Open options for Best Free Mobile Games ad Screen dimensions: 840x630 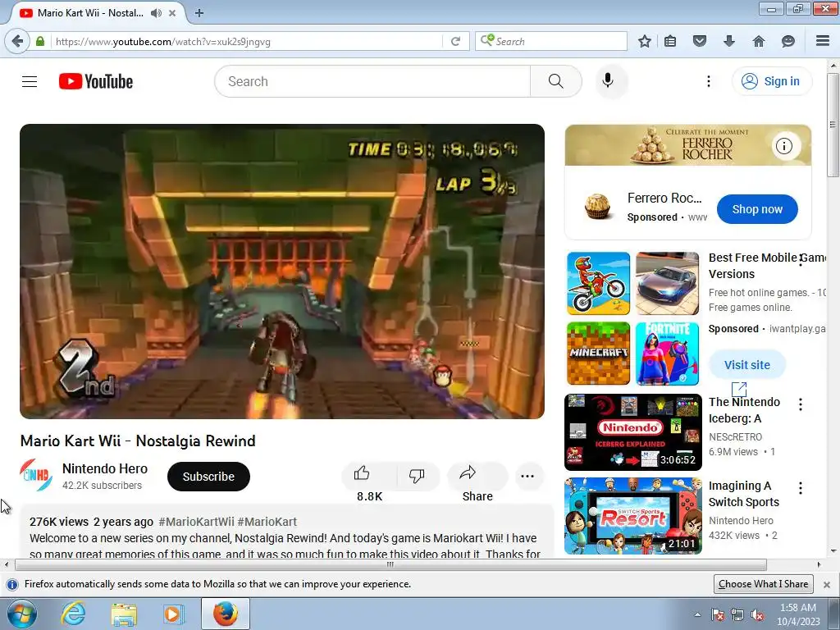click(x=801, y=260)
